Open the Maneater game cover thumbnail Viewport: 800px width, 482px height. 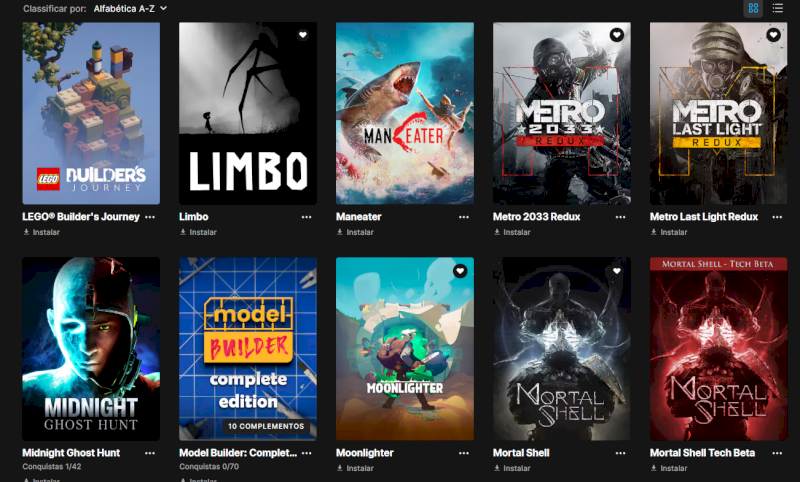pos(405,113)
